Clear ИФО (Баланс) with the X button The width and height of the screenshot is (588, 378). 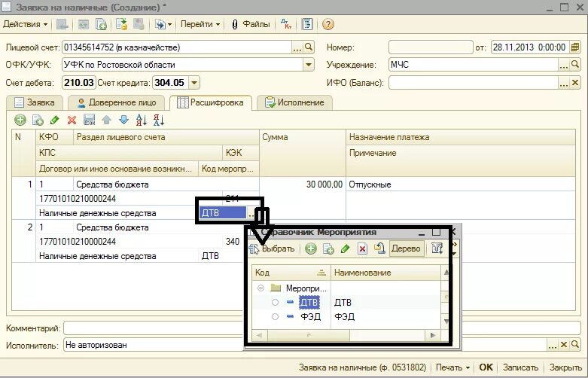575,83
